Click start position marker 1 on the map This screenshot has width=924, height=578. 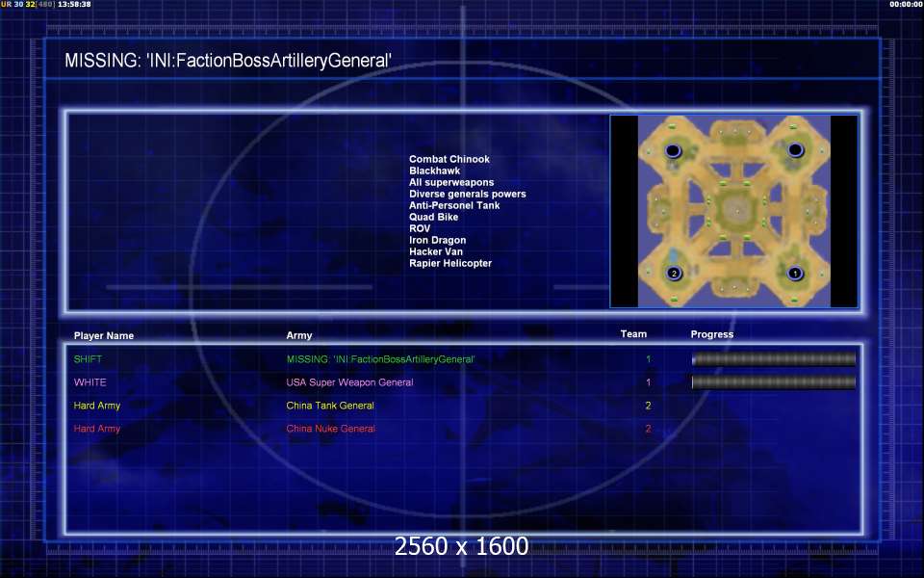[x=795, y=273]
